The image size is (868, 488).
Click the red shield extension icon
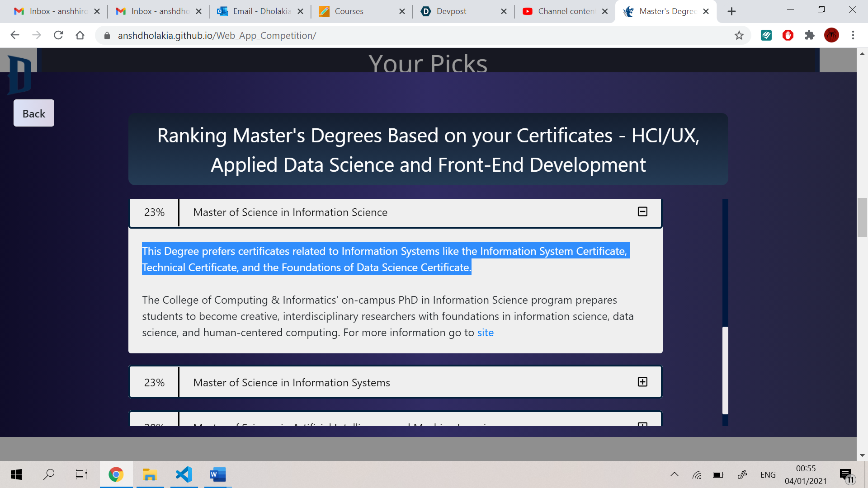pos(788,35)
